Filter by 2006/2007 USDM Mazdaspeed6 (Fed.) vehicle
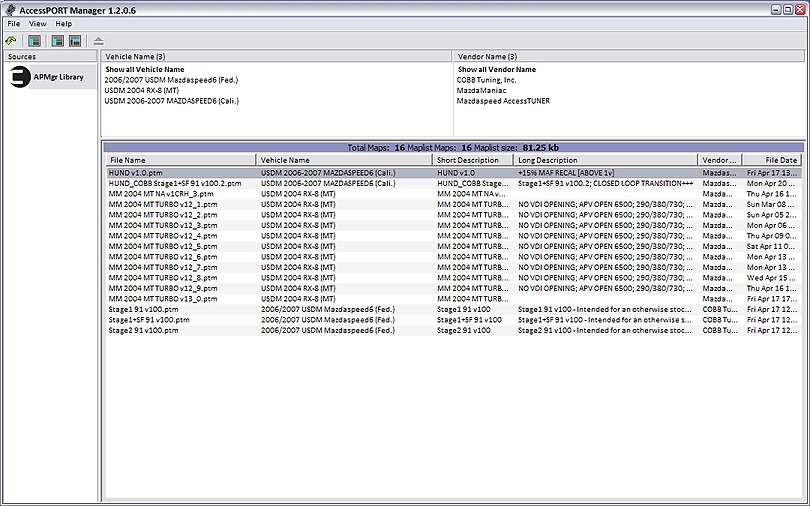 click(171, 80)
